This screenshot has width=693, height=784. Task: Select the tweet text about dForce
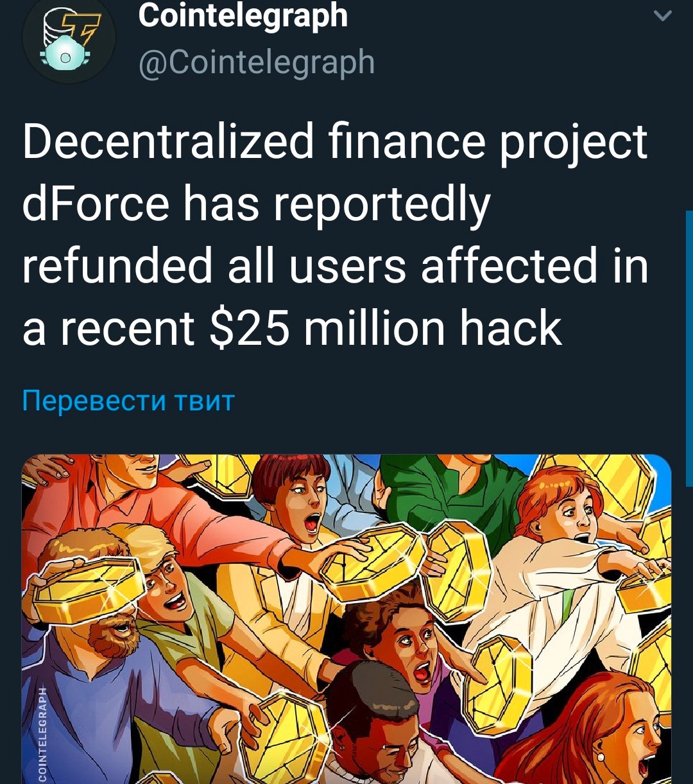pos(335,235)
